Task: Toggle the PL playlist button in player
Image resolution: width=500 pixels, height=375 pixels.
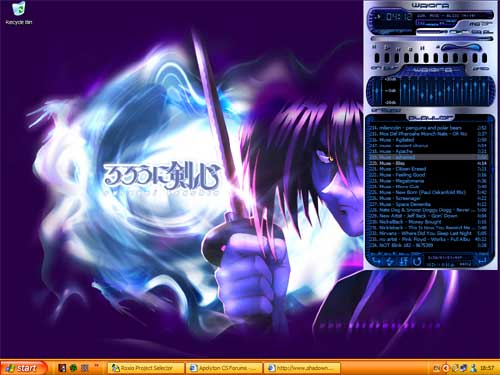Action: [x=488, y=32]
